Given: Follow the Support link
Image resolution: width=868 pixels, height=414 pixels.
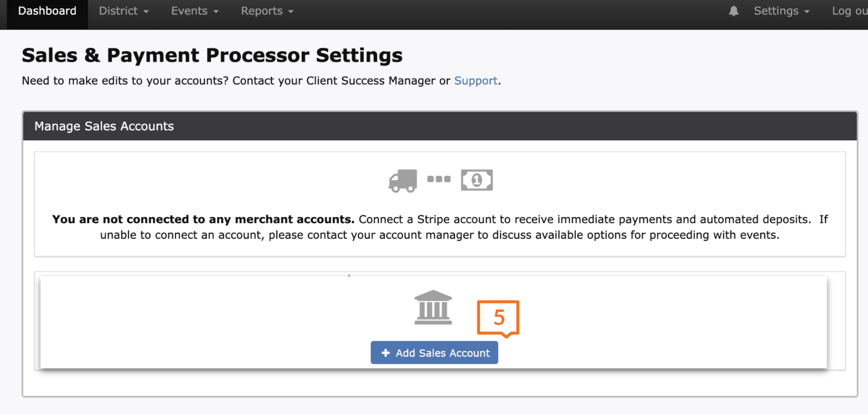Looking at the screenshot, I should 476,81.
